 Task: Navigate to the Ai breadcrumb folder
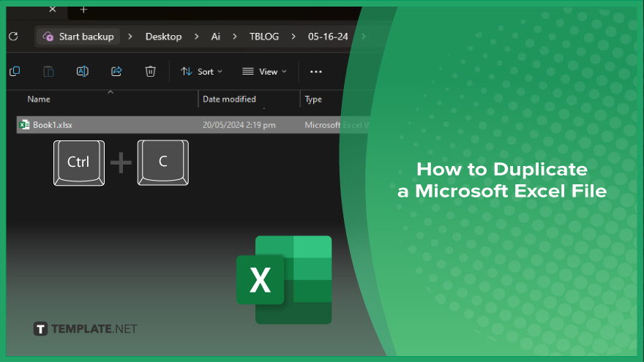216,37
